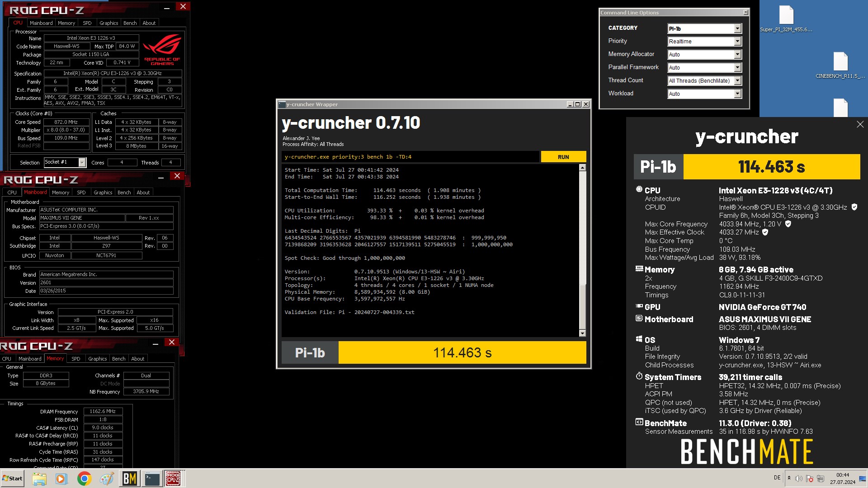Open CPU tab in middle CPU-Z window

click(12, 192)
